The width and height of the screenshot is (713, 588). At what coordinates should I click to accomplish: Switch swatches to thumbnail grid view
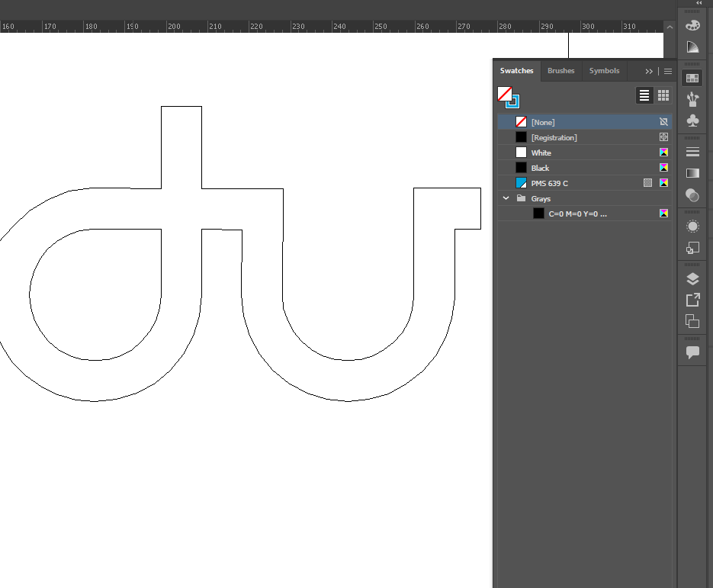click(663, 95)
